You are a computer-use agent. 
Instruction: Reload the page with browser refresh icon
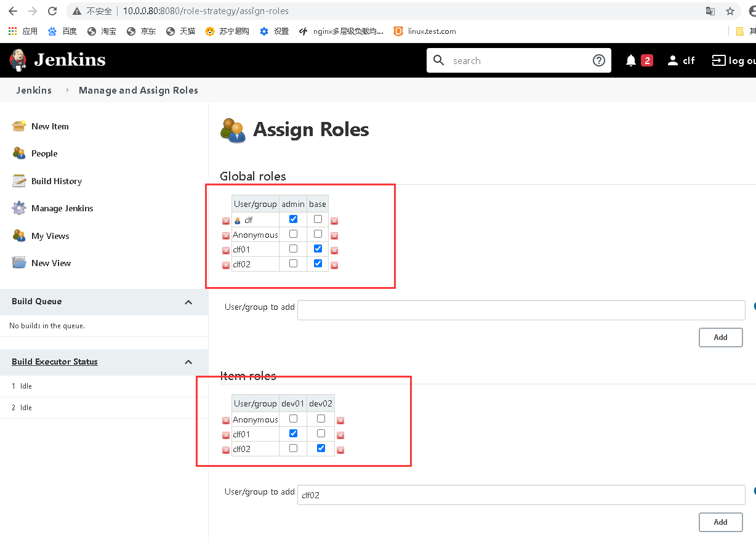[52, 11]
